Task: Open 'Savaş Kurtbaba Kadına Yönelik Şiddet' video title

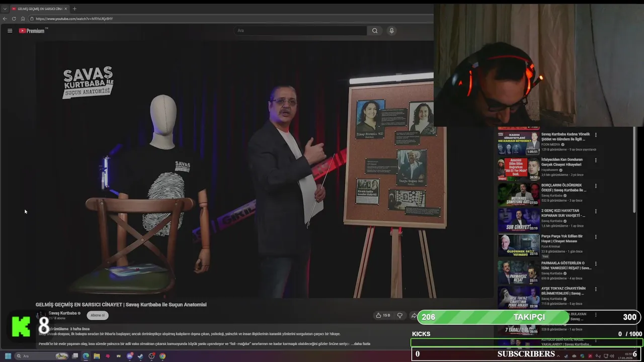Action: click(566, 137)
